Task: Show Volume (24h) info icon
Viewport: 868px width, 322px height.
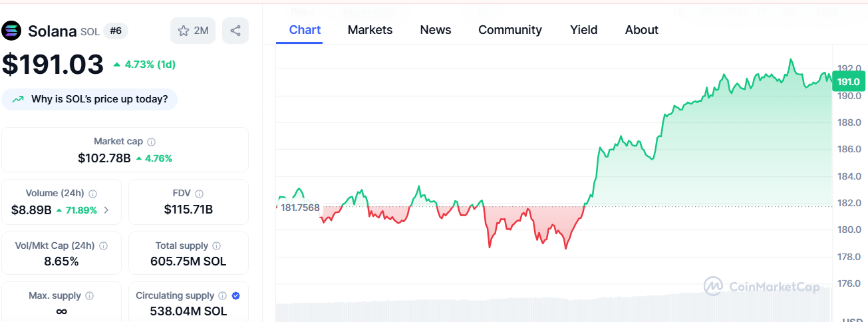Action: (x=93, y=194)
